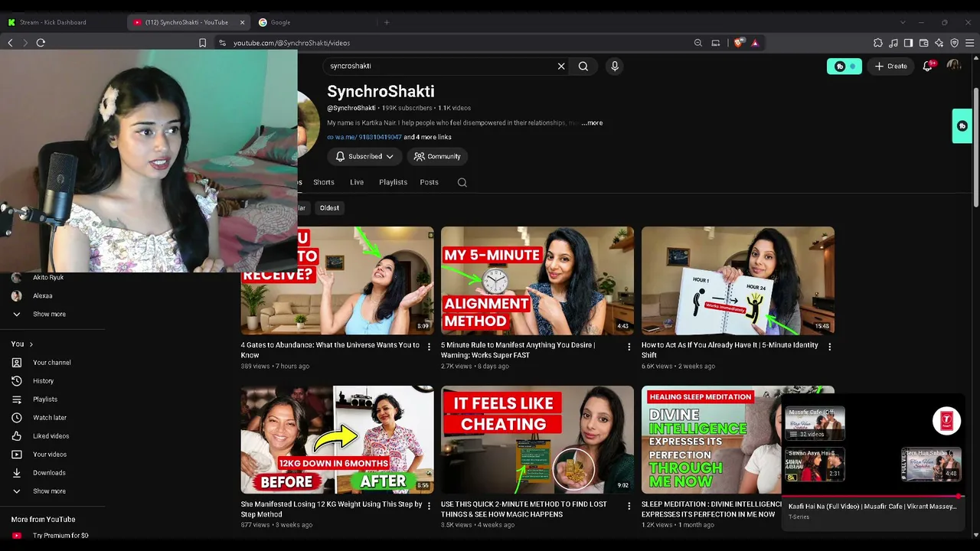Screen dimensions: 980x551
Task: Seek on the mini player progress bar
Action: click(872, 497)
